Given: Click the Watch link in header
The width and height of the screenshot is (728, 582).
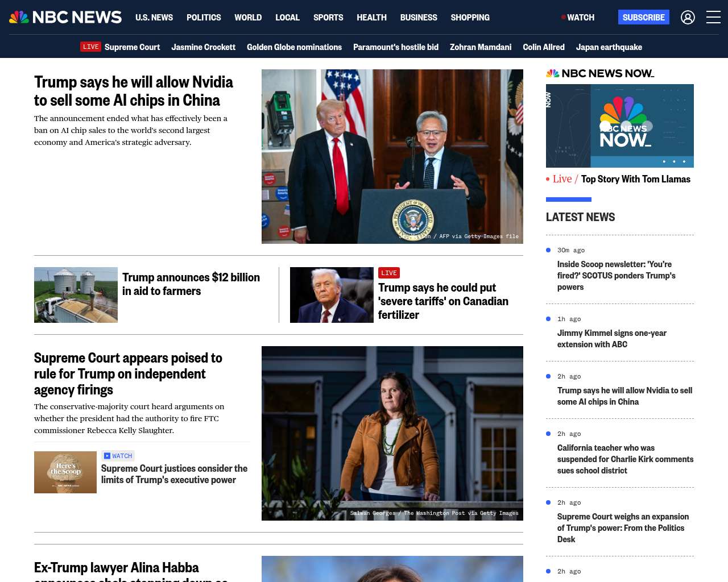Looking at the screenshot, I should click(578, 18).
